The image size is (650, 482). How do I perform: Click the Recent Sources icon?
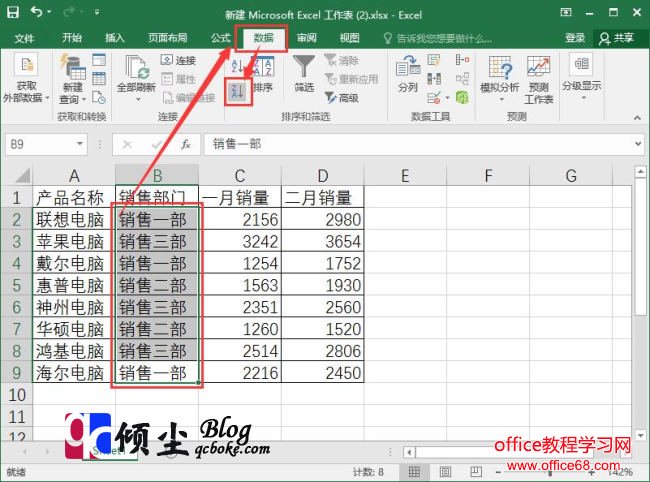(x=99, y=97)
